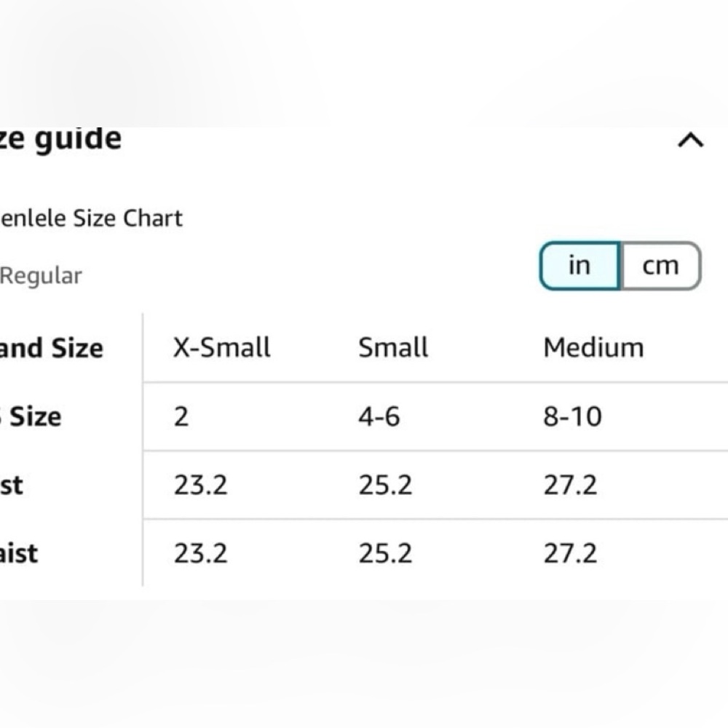Click the Medium waist value 27.2
728x728 pixels.
click(x=570, y=553)
